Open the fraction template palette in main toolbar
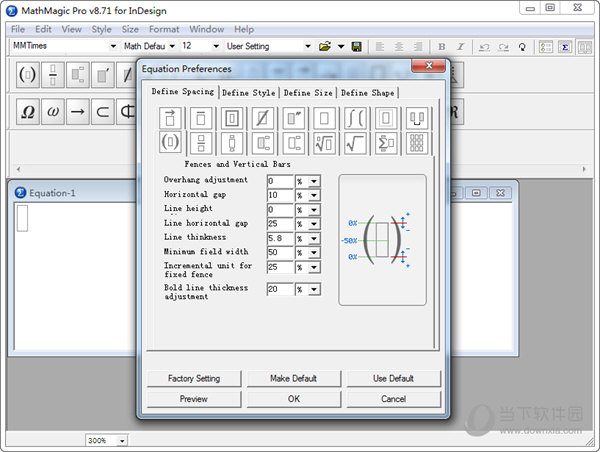The width and height of the screenshot is (600, 452). pos(53,75)
